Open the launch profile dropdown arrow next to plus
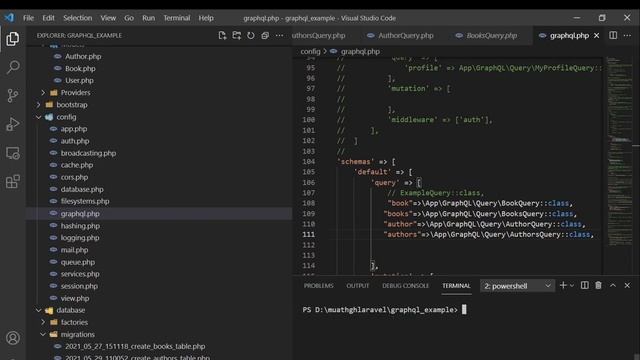 click(572, 286)
